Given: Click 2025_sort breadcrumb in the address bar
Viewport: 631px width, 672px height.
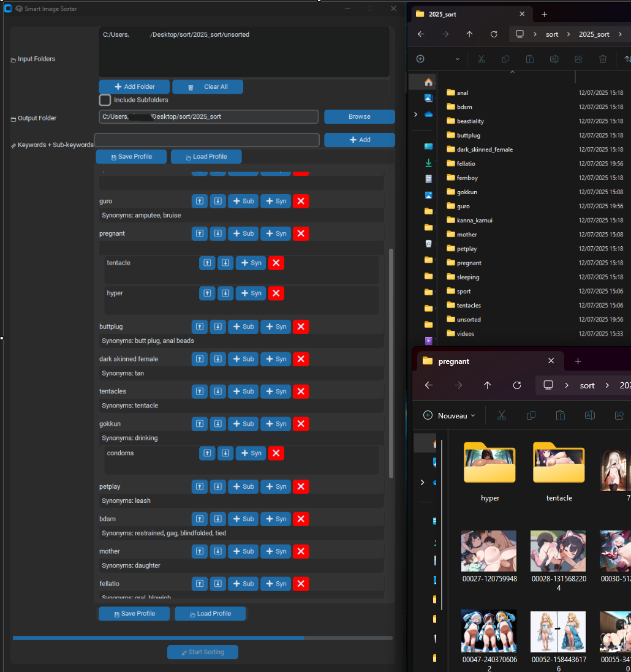Looking at the screenshot, I should pos(594,34).
